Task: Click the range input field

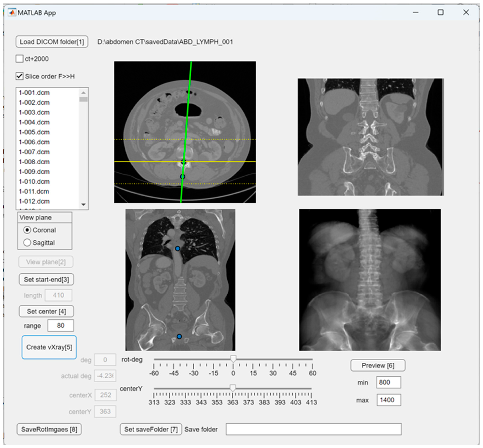Action: coord(60,325)
